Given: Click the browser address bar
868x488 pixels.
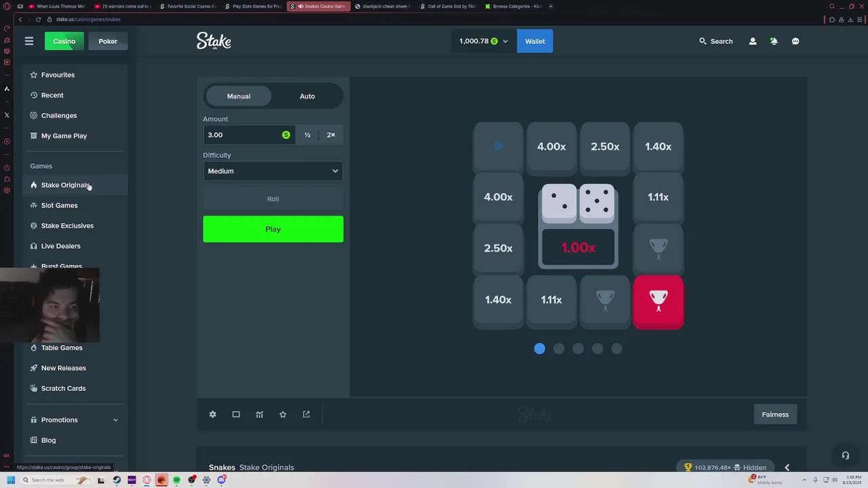Looking at the screenshot, I should coord(434,20).
